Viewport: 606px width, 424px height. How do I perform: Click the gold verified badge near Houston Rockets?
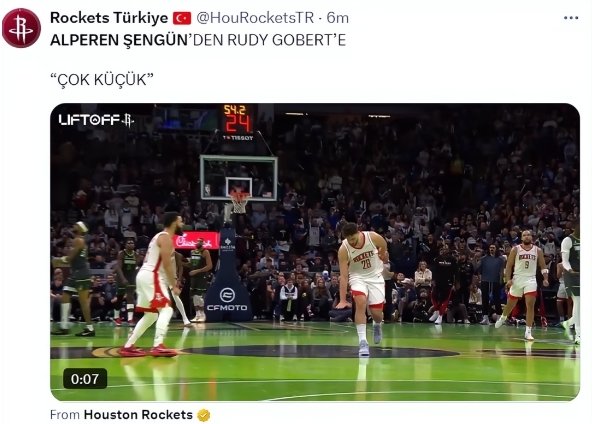tap(204, 415)
